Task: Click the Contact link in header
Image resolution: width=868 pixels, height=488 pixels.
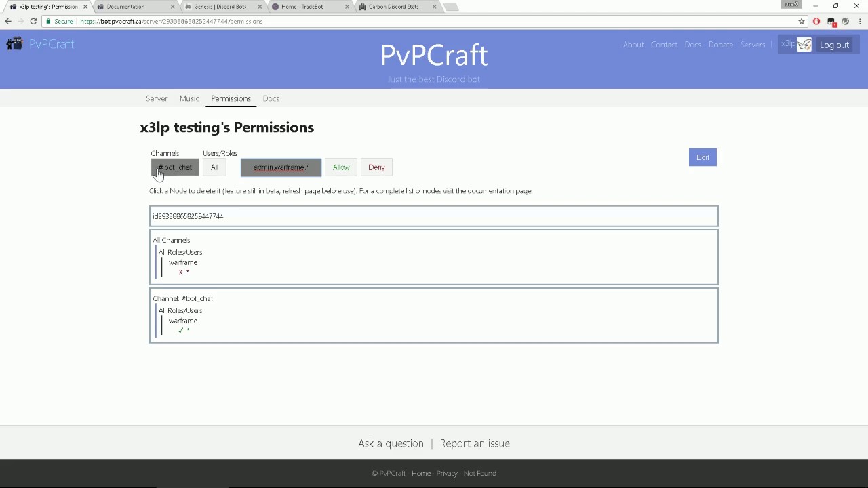Action: pos(664,45)
